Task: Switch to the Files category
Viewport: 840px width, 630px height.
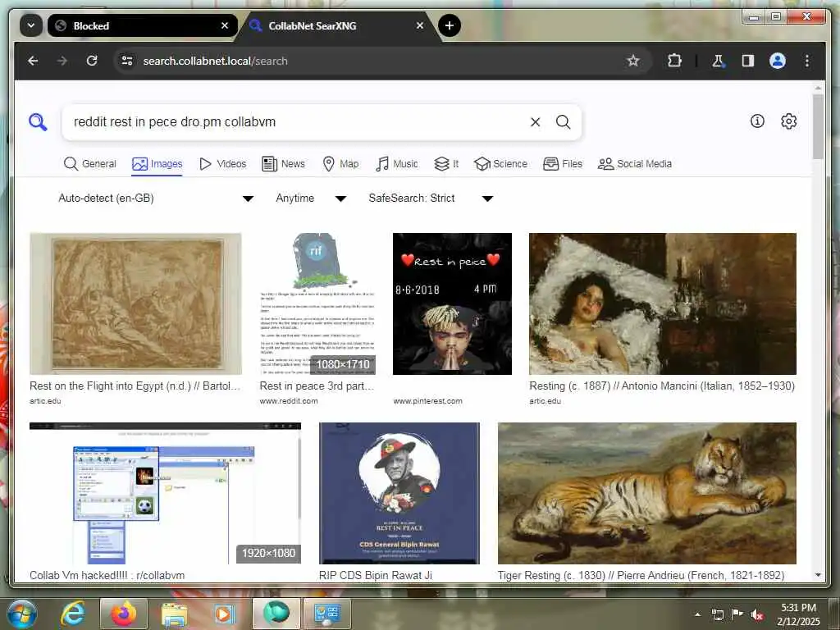Action: point(563,164)
